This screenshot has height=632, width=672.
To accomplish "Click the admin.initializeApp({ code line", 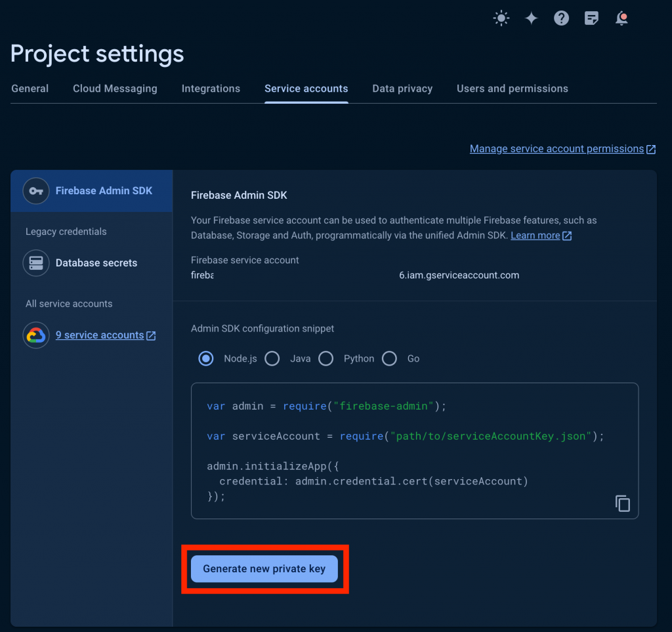I will (273, 466).
